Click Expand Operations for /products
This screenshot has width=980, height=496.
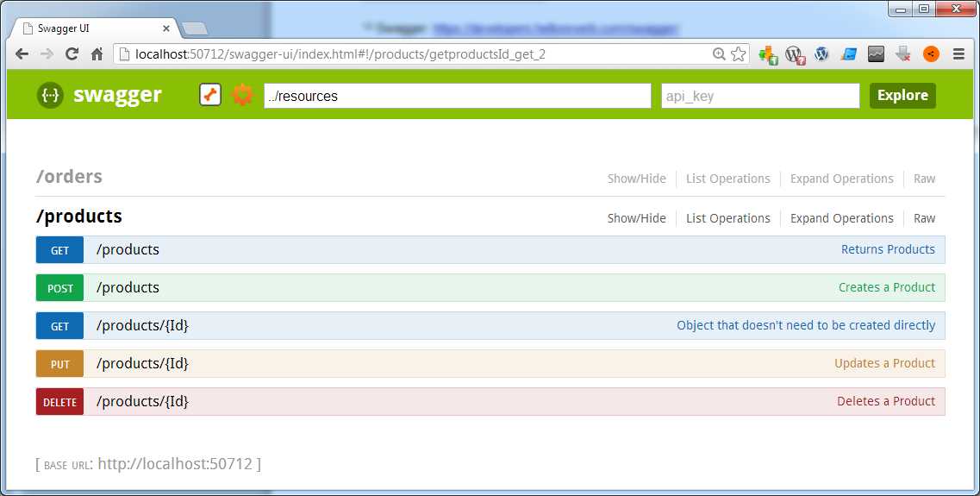click(x=842, y=218)
